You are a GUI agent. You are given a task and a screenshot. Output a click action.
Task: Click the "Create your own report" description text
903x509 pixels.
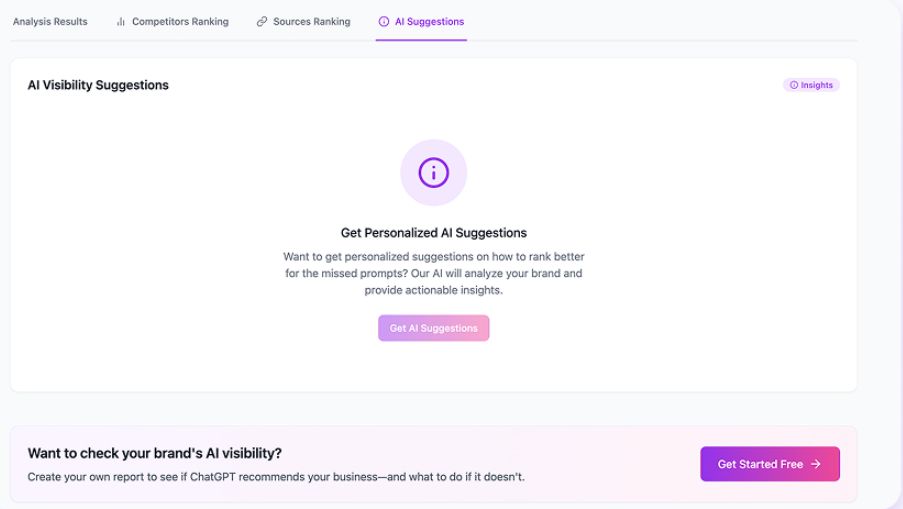pos(276,477)
